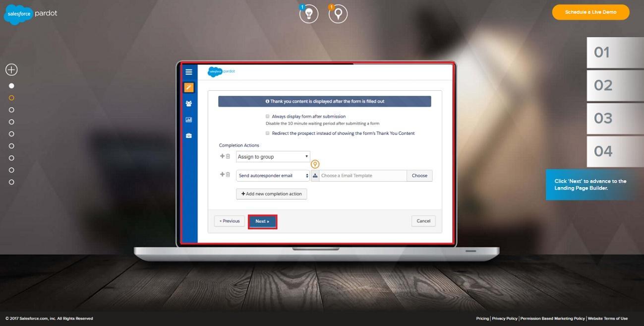Click the 2017 Salesforce.com copyright text

(x=49, y=319)
